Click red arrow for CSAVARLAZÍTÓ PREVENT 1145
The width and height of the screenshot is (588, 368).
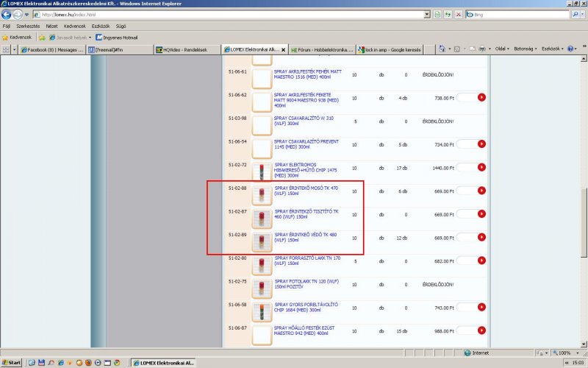[x=481, y=144]
